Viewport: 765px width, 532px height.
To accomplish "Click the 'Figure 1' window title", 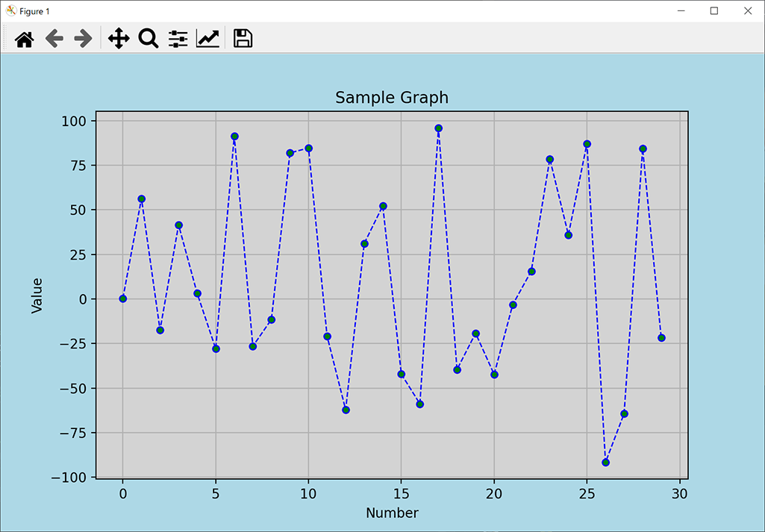I will coord(34,11).
